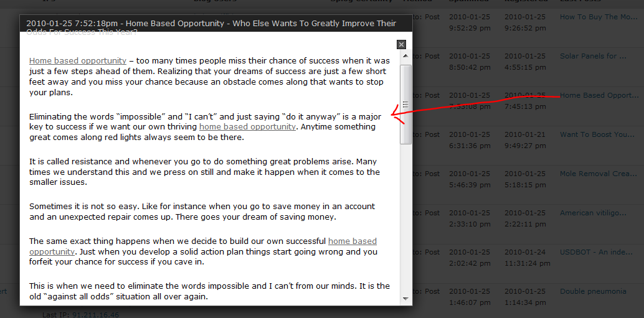Open 'home based' link in fifth paragraph
The height and width of the screenshot is (318, 644).
click(353, 241)
